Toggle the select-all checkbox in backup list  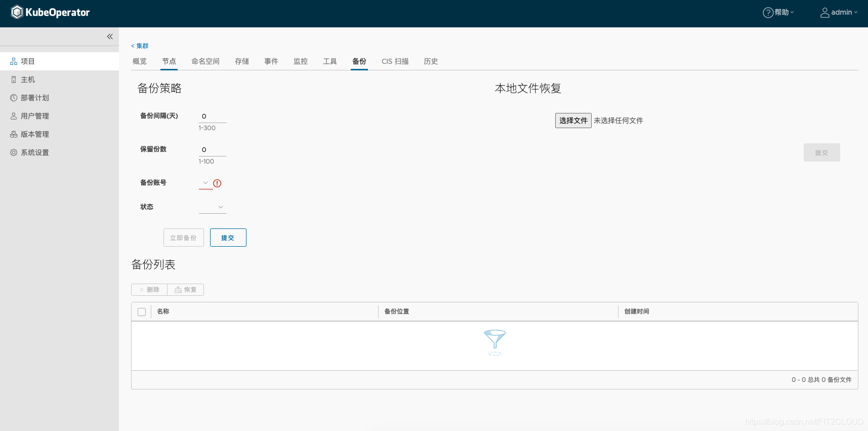click(142, 312)
